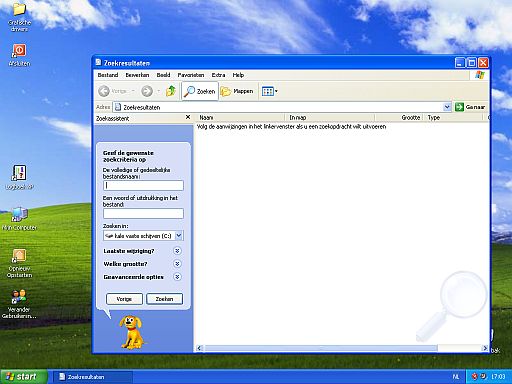Click the red security shield tray icon
Viewport: 512px width, 384px height.
tap(475, 376)
